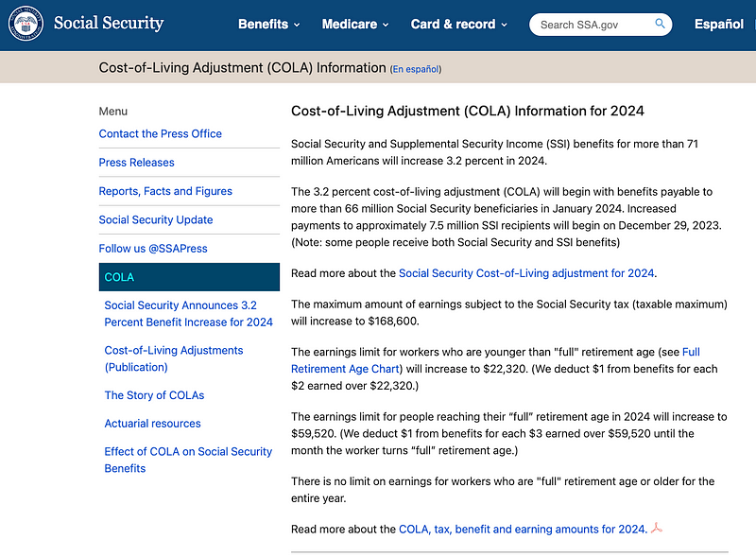Click the search magnifying glass icon
The width and height of the screenshot is (756, 557).
[x=660, y=24]
